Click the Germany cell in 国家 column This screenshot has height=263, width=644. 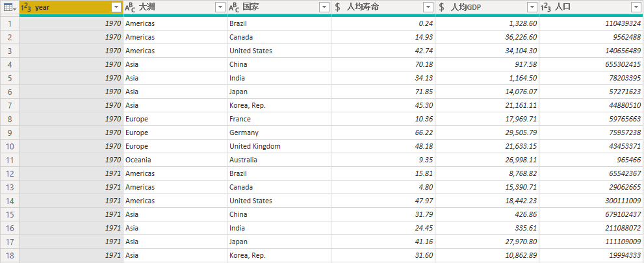click(244, 132)
